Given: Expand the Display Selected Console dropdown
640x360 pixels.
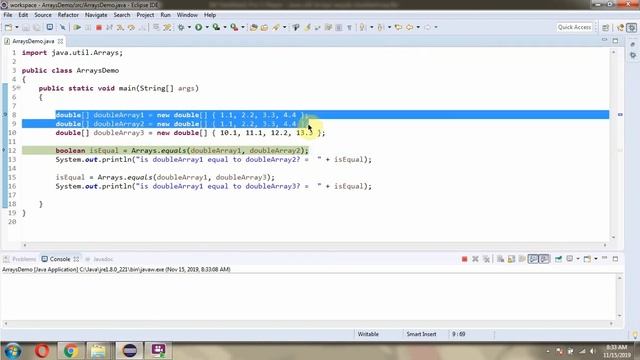Looking at the screenshot, I should coord(578,259).
